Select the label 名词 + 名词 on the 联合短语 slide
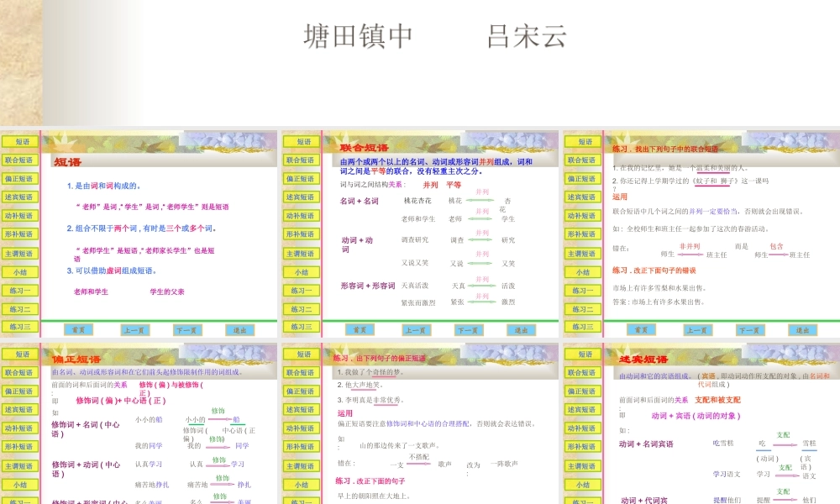840x504 pixels. (x=360, y=201)
